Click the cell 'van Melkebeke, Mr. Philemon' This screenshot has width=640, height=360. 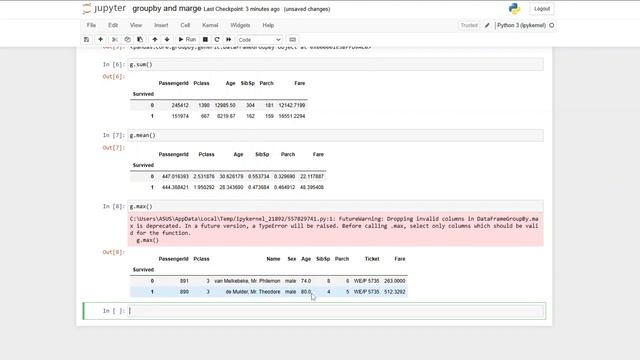point(247,281)
